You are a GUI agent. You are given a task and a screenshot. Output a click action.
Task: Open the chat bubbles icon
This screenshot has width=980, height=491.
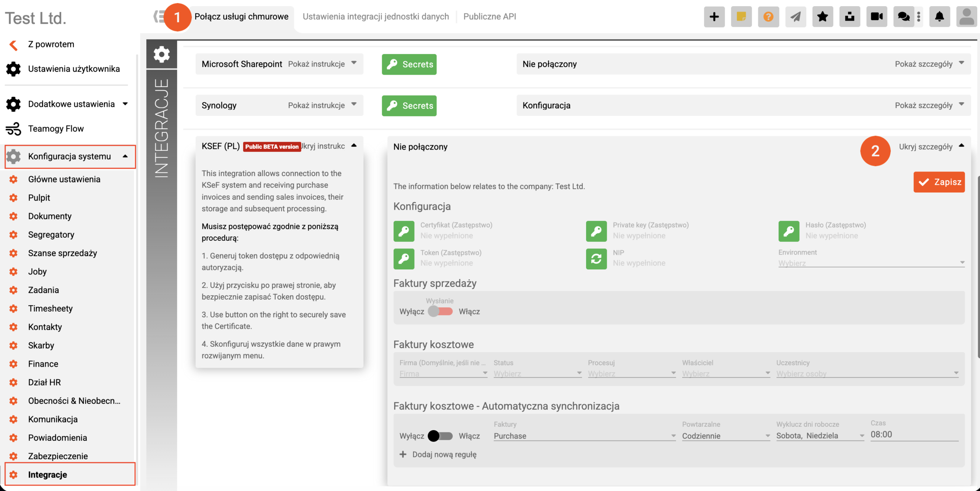(x=903, y=17)
